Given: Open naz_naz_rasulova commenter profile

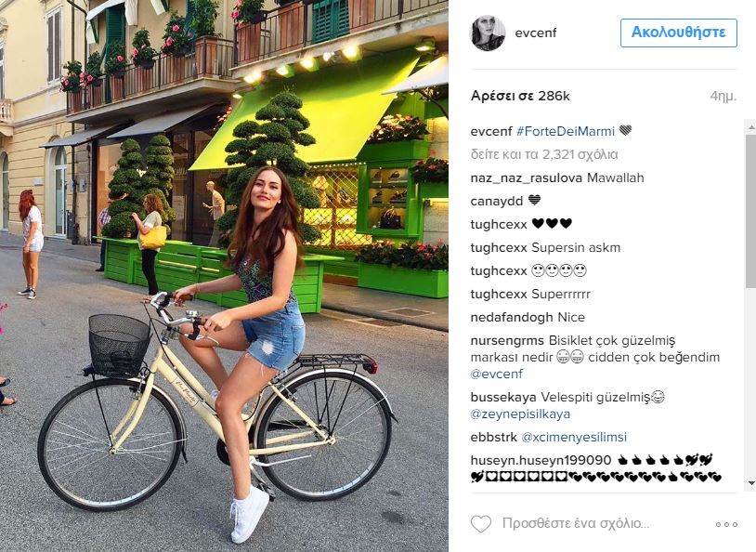Looking at the screenshot, I should coord(526,178).
